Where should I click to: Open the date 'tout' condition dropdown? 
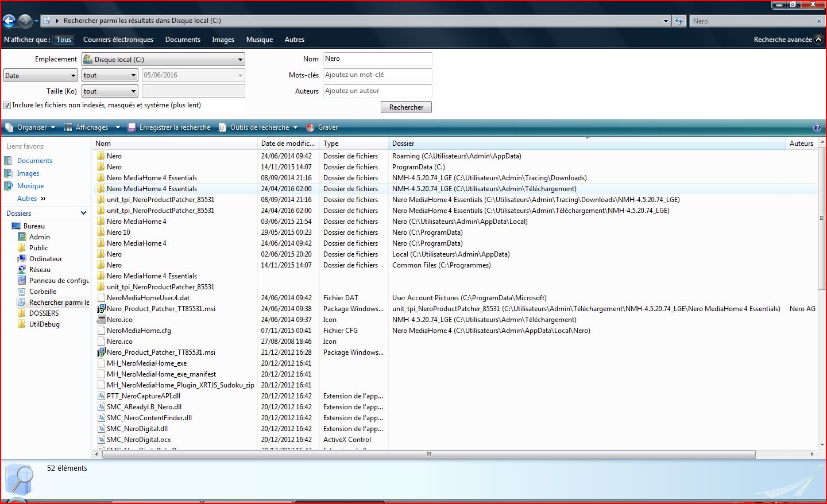click(x=110, y=75)
